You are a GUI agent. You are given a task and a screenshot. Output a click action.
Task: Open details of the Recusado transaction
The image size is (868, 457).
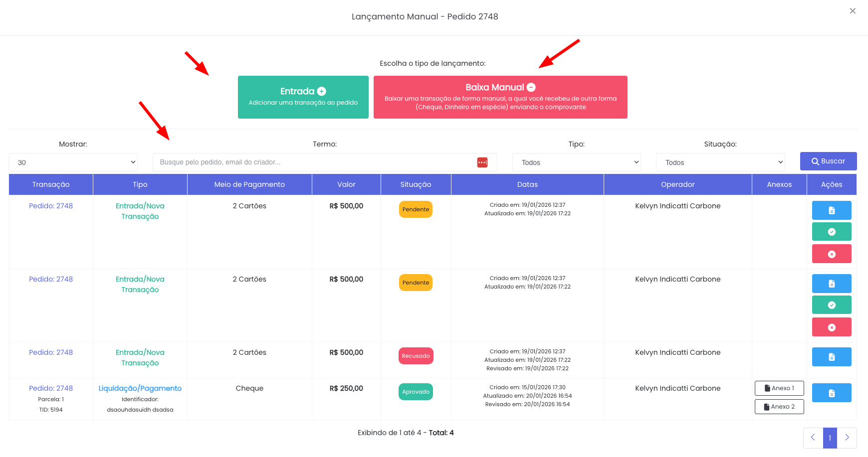click(x=831, y=357)
